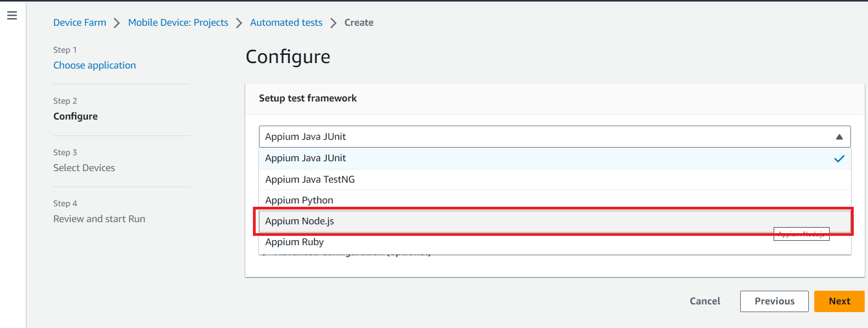This screenshot has width=868, height=328.
Task: Select Appium Ruby from the framework list
Action: point(295,242)
